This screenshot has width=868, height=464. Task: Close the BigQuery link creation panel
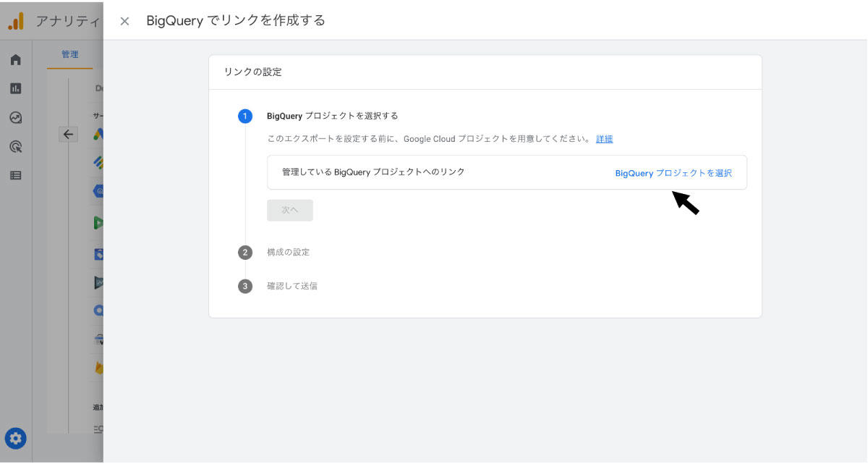coord(124,21)
